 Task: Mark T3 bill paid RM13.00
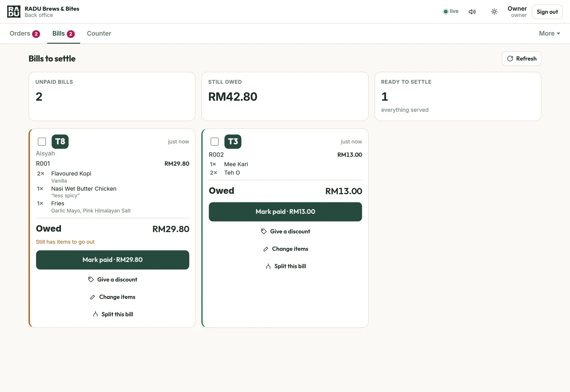click(x=285, y=212)
